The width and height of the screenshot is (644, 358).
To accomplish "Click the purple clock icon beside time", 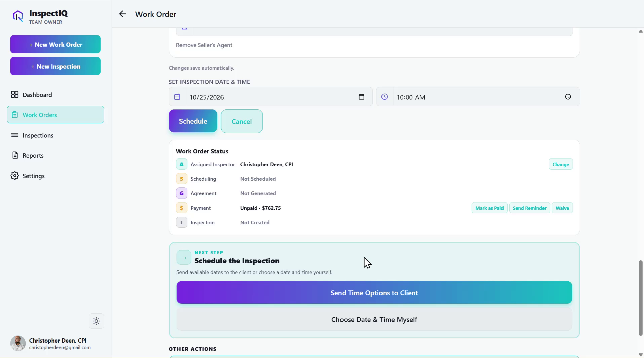I will [385, 97].
